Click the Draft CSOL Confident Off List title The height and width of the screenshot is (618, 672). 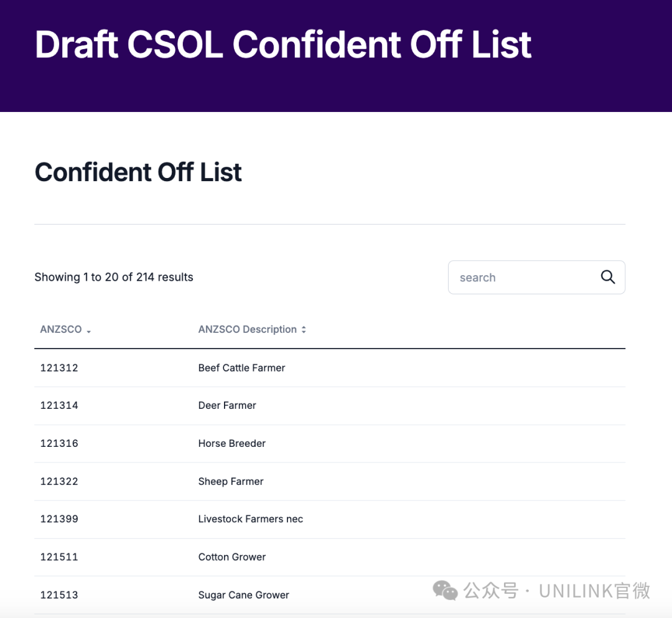pos(283,45)
